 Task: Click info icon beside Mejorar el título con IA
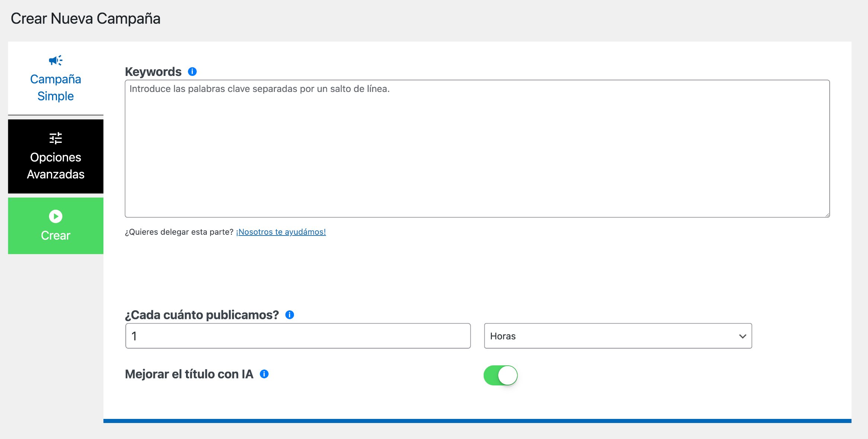tap(264, 374)
